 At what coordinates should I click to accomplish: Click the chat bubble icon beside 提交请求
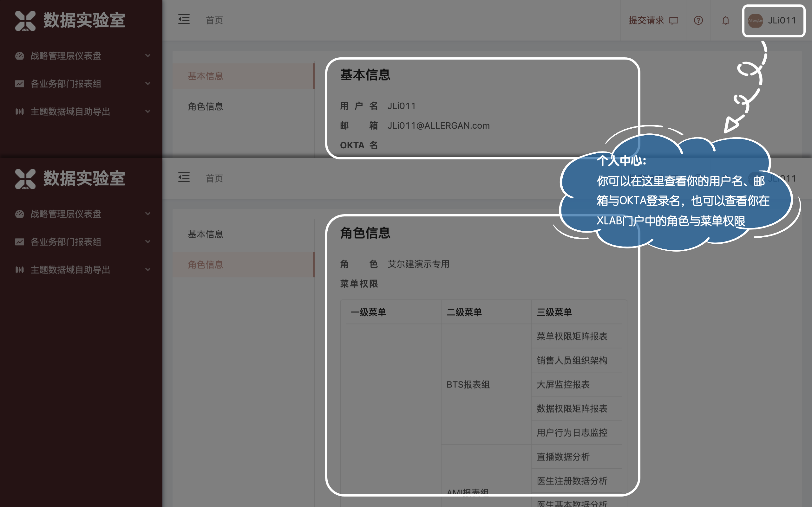coord(674,21)
